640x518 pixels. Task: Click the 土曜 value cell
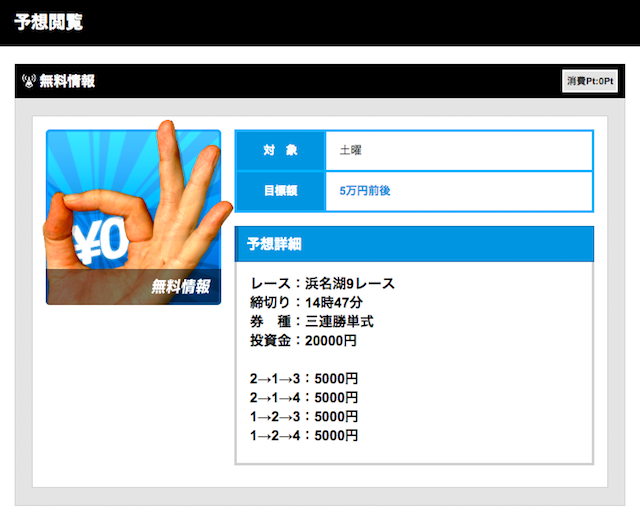(x=459, y=151)
